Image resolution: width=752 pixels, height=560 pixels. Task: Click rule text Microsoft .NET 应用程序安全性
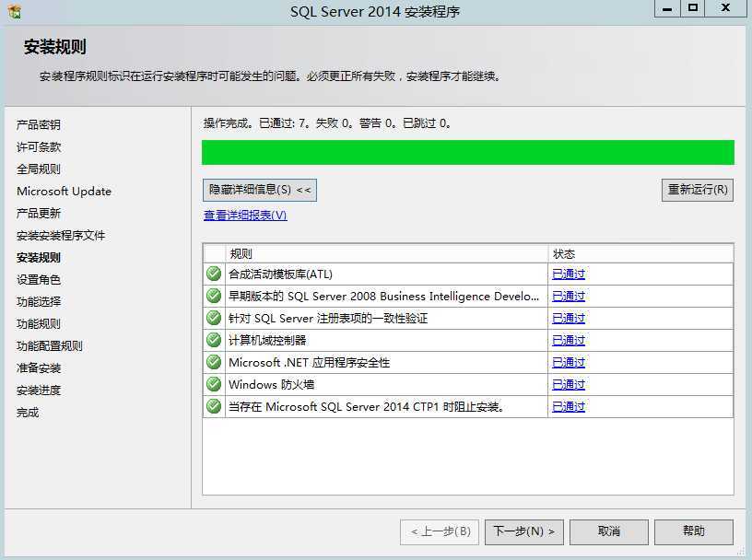pyautogui.click(x=310, y=363)
